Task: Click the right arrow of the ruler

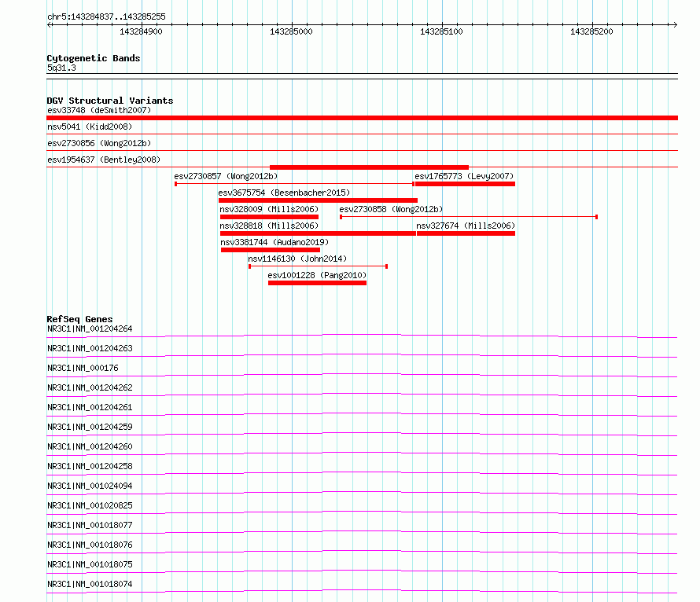Action: pyautogui.click(x=675, y=24)
